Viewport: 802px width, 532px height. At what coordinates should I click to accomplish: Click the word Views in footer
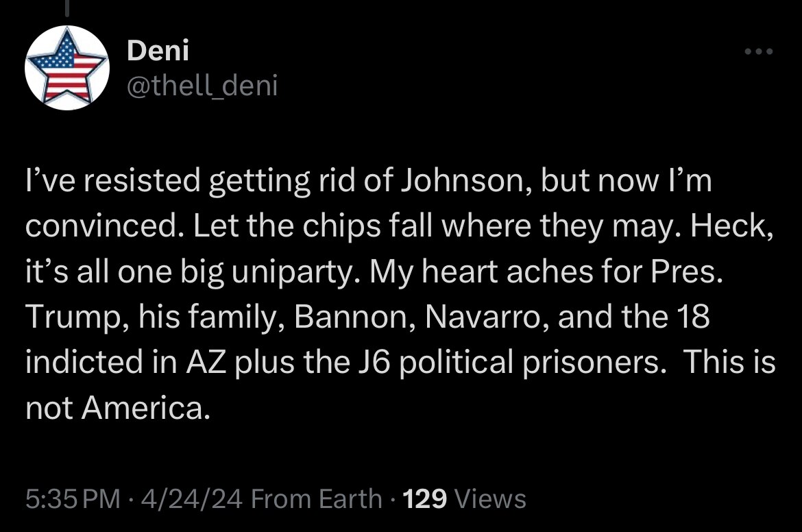coord(491,498)
